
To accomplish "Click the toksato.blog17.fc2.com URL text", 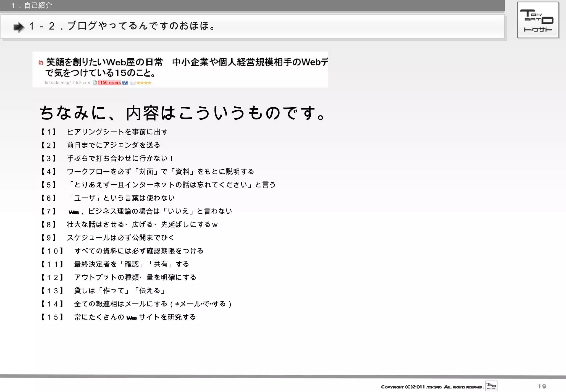I will coord(68,83).
